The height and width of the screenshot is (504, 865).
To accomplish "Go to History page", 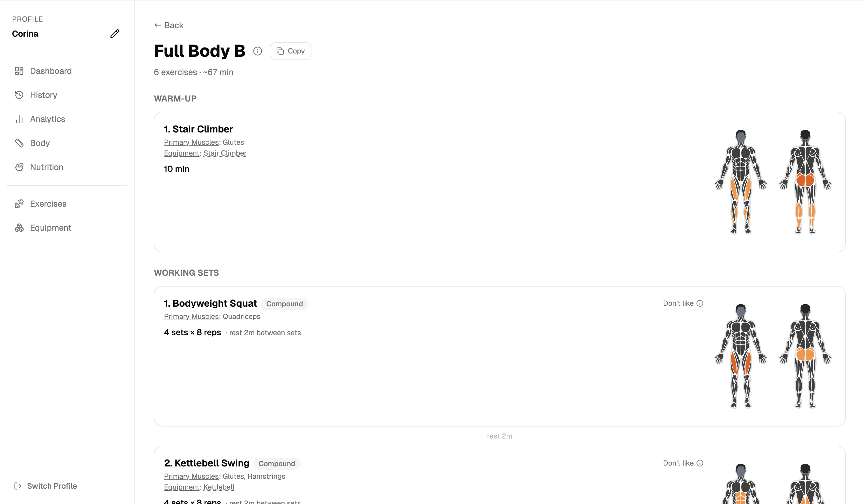I will tap(67, 95).
